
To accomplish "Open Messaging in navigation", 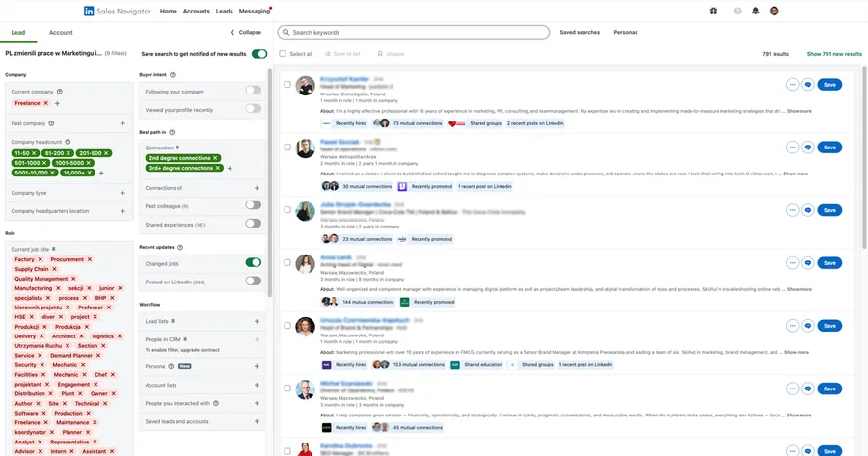I will pos(255,11).
